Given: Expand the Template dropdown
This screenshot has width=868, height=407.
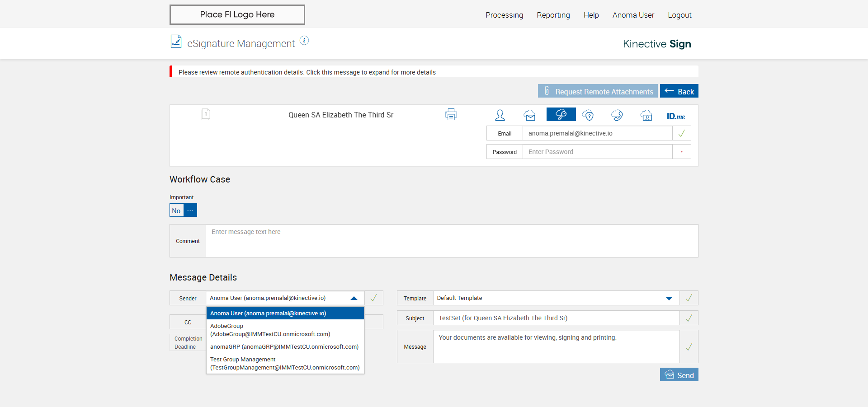Looking at the screenshot, I should coord(669,298).
